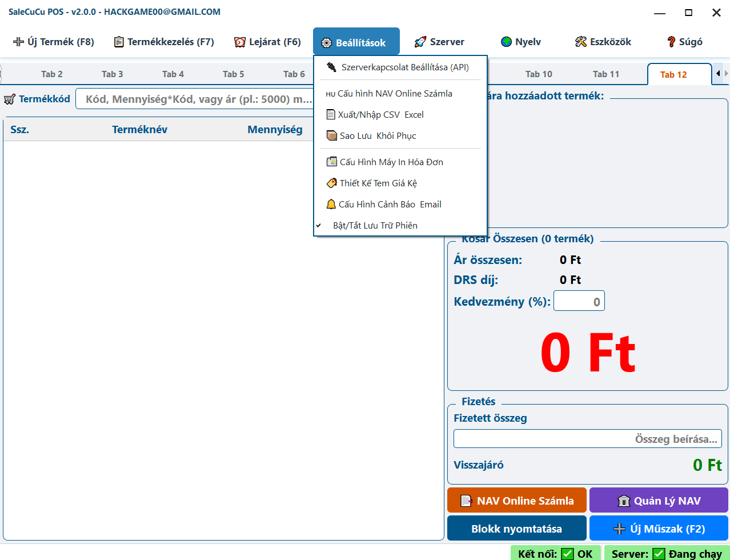
Task: Click the Mennyiség column header
Action: [275, 130]
